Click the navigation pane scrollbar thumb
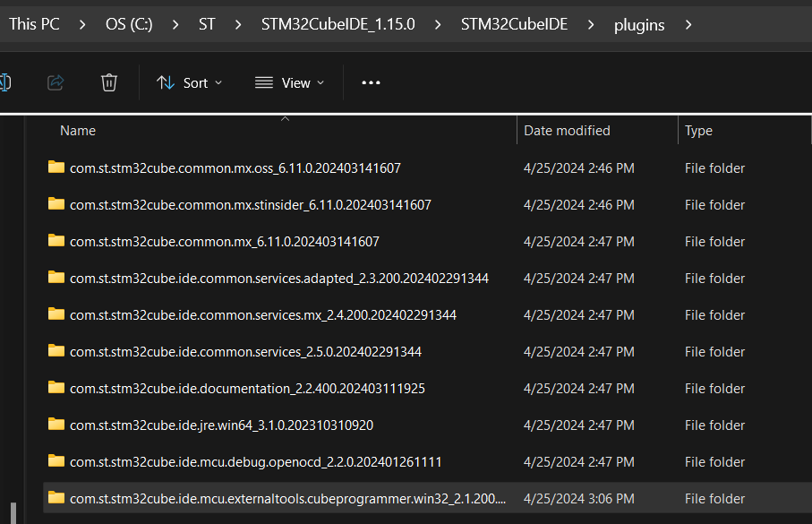The height and width of the screenshot is (524, 812). pyautogui.click(x=13, y=513)
